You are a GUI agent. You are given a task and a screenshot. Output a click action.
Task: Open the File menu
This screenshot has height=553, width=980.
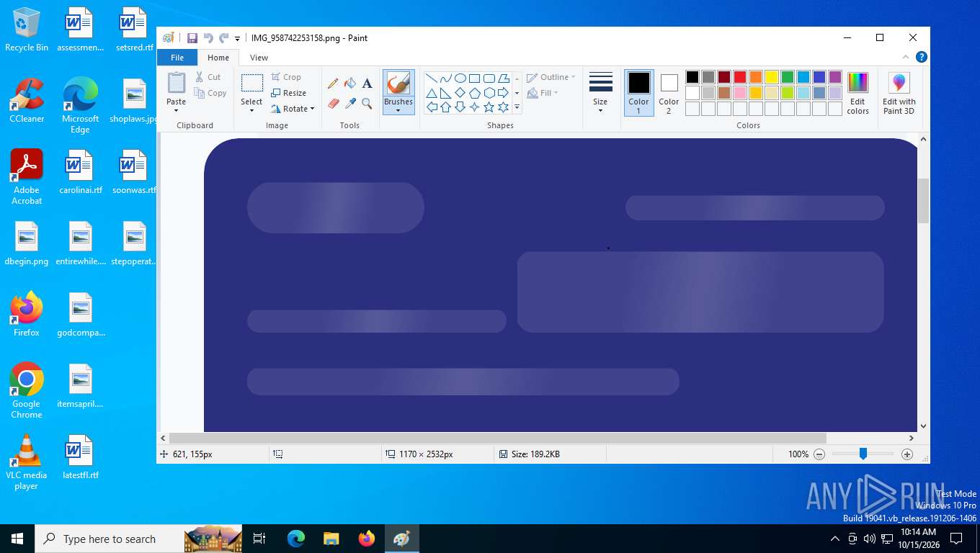pyautogui.click(x=177, y=58)
